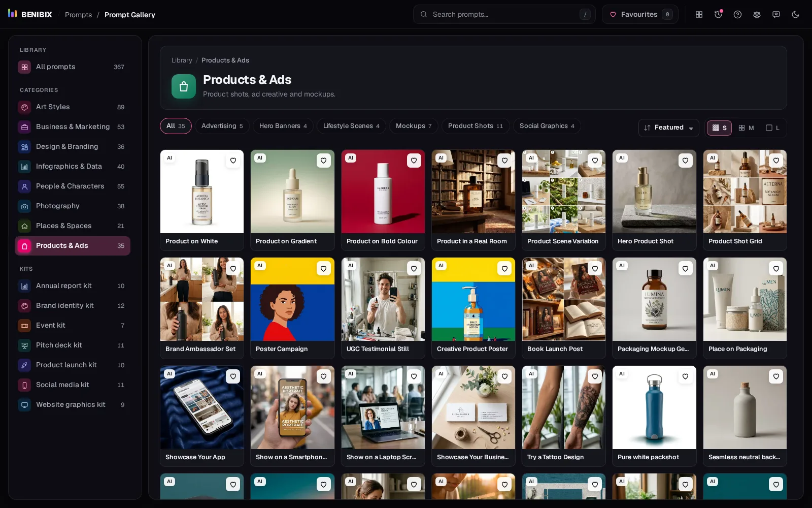This screenshot has width=812, height=508.
Task: Open the Product Shot Grid thumbnail
Action: point(745,192)
